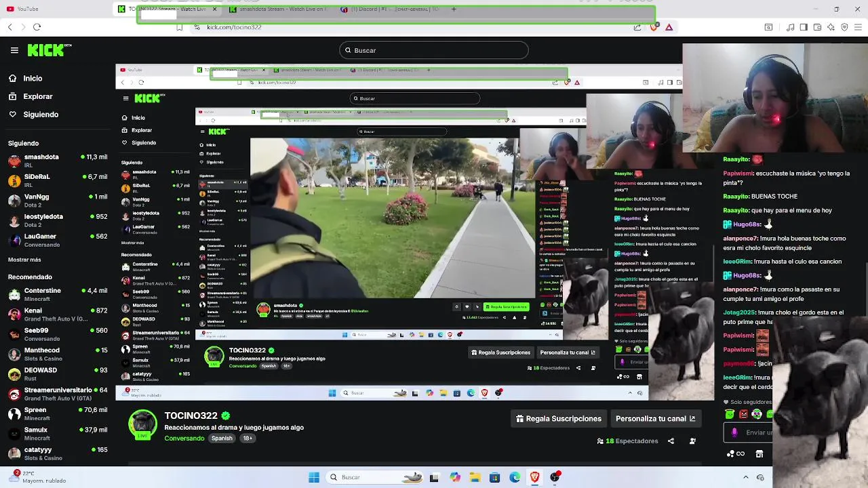This screenshot has width=868, height=488.
Task: Open Microsoft Edge from taskbar
Action: click(x=515, y=477)
